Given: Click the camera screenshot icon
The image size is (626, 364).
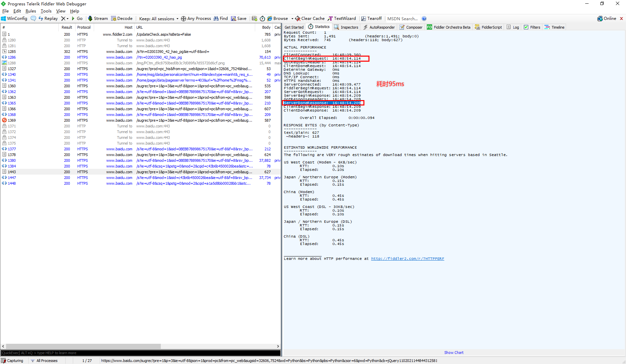Looking at the screenshot, I should point(255,19).
